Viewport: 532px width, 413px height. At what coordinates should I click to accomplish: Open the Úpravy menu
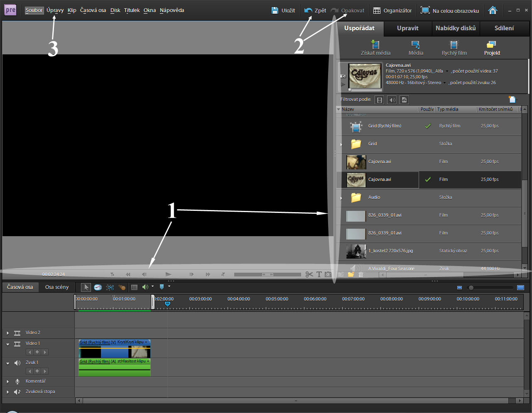pos(55,10)
